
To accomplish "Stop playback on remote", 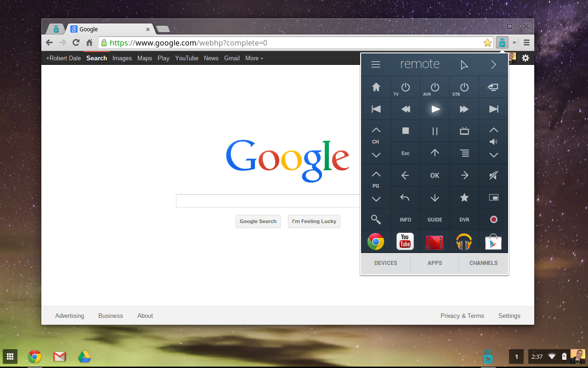I will [405, 131].
